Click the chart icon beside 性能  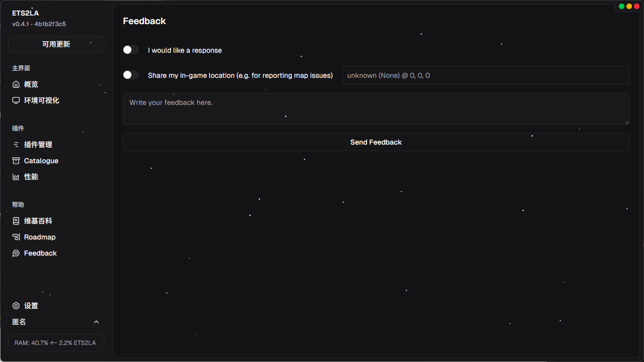16,177
